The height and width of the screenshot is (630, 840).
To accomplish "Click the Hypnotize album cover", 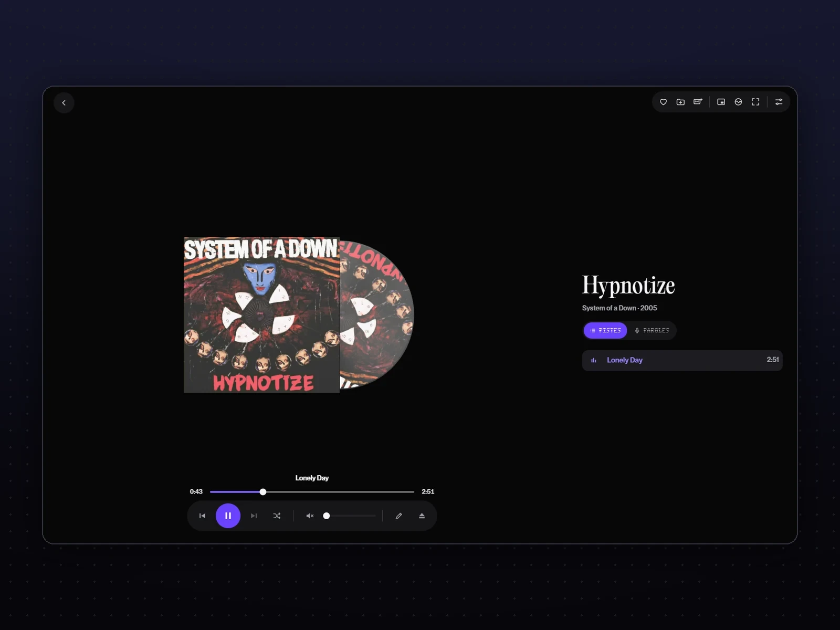I will click(261, 315).
